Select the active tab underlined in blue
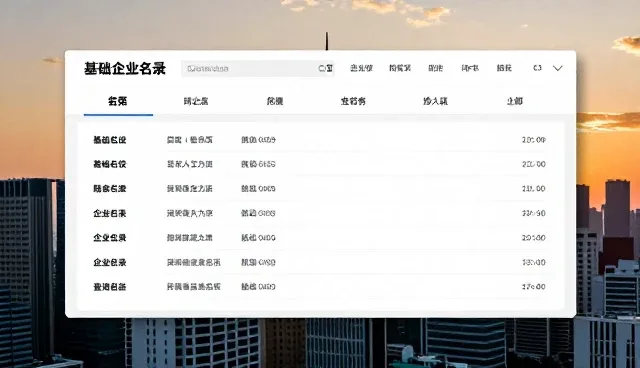The image size is (640, 368). point(118,101)
